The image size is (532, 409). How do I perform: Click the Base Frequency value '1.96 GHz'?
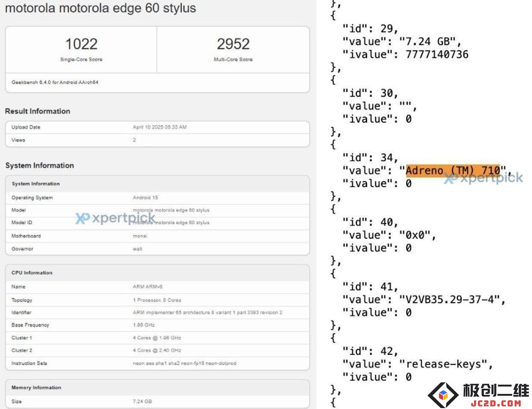144,325
